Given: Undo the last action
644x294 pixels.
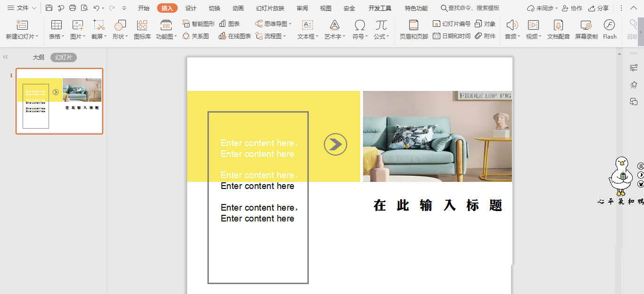Looking at the screenshot, I should 96,8.
